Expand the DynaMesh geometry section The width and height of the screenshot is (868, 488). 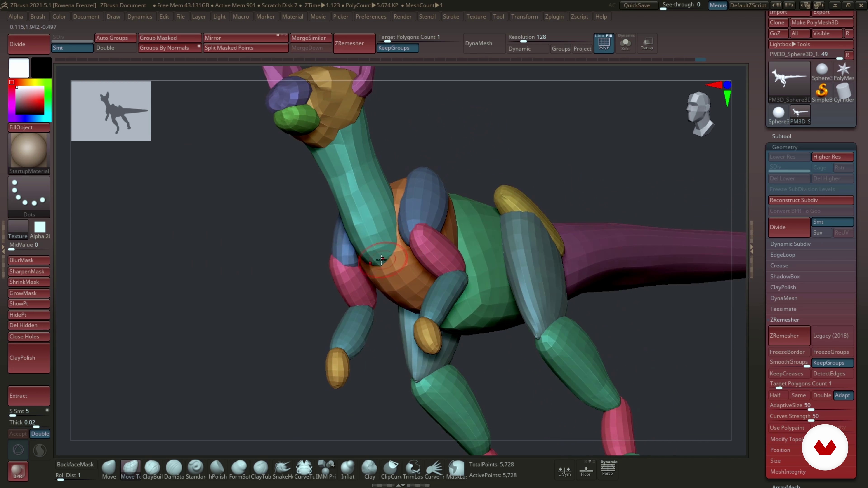pos(783,298)
